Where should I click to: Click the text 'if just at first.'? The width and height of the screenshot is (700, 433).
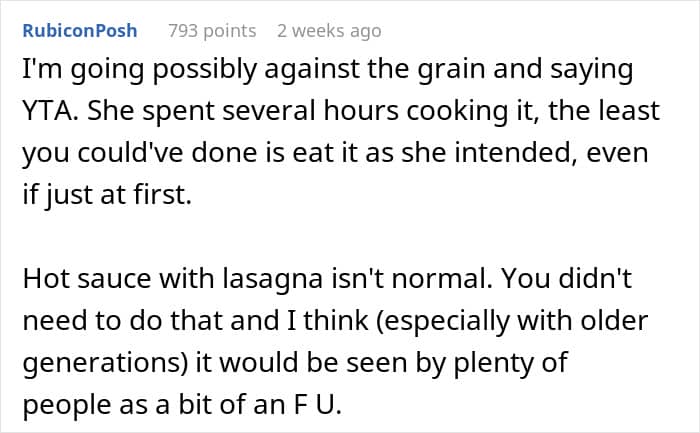[x=103, y=191]
